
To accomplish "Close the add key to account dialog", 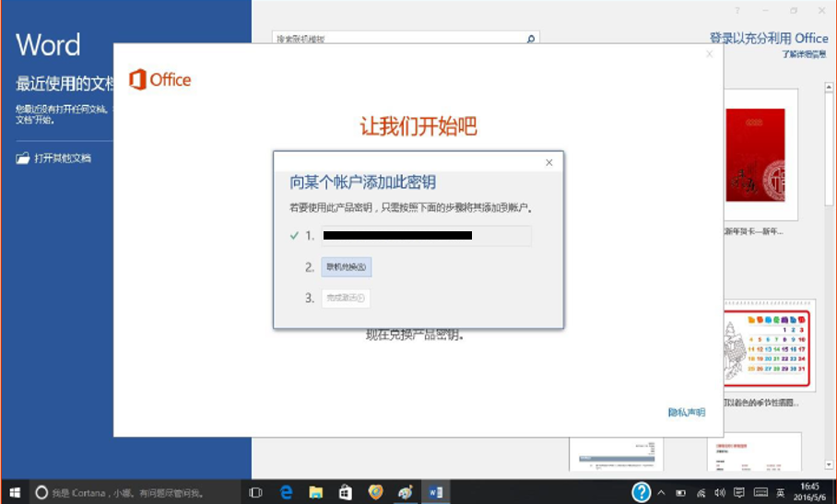I will (548, 163).
